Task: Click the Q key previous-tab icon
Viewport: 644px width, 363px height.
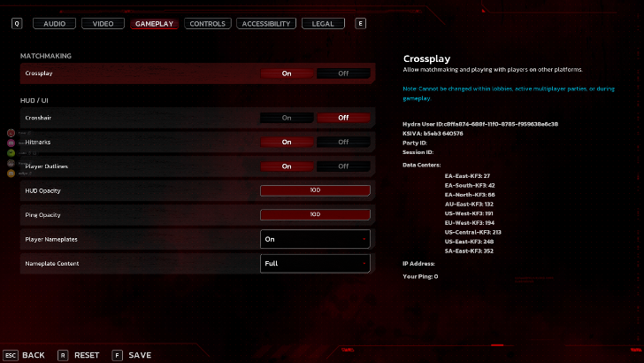Action: click(17, 23)
